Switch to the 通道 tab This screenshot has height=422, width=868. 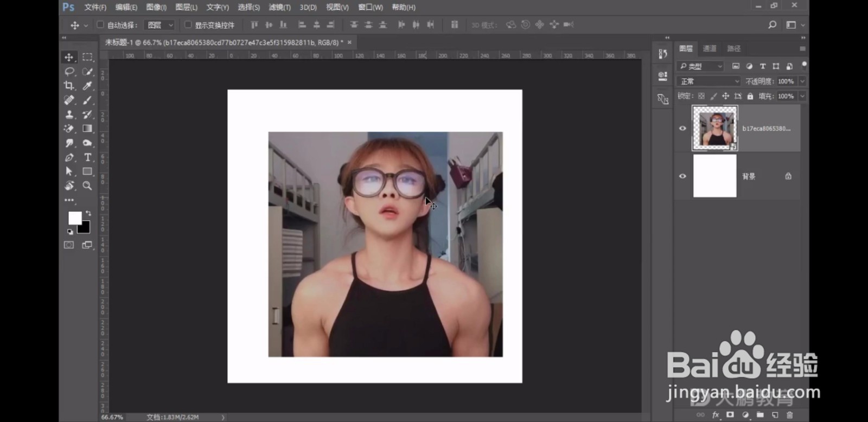coord(710,49)
